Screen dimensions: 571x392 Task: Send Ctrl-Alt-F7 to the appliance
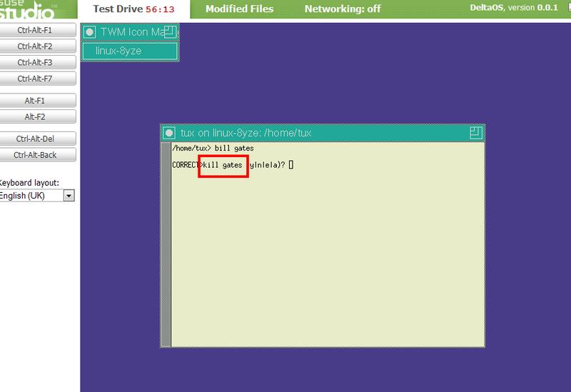coord(39,79)
